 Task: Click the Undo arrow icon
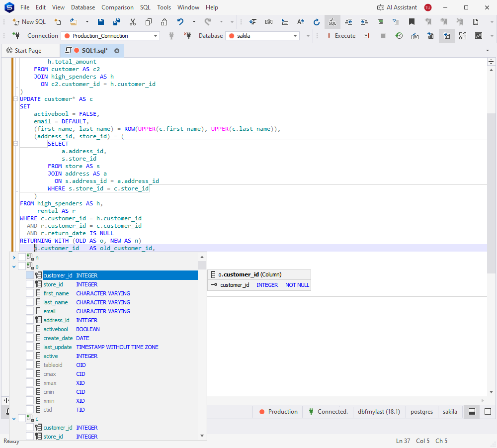180,22
